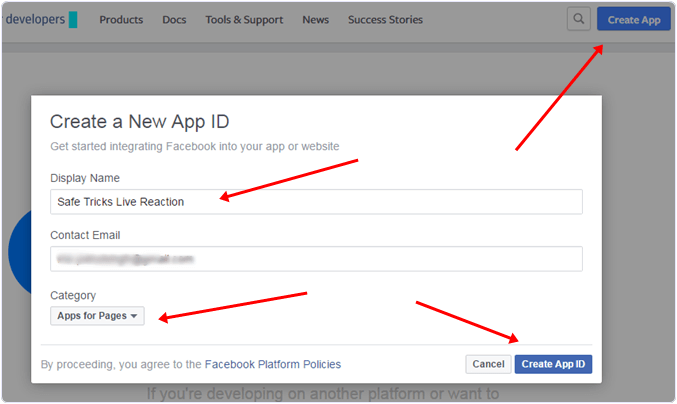The width and height of the screenshot is (677, 404).
Task: Go to the News page
Action: tap(315, 19)
